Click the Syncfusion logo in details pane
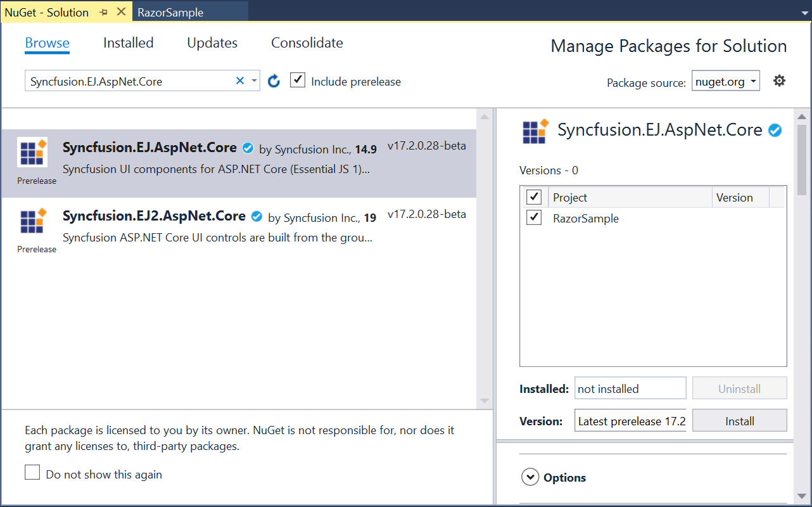Viewport: 812px width, 507px height. pos(536,131)
